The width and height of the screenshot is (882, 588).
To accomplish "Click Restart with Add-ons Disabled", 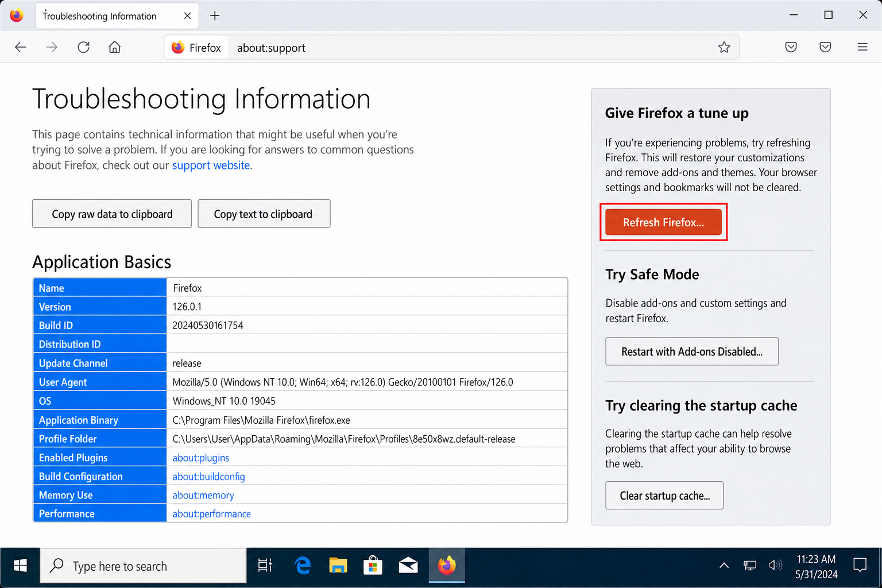I will tap(692, 351).
